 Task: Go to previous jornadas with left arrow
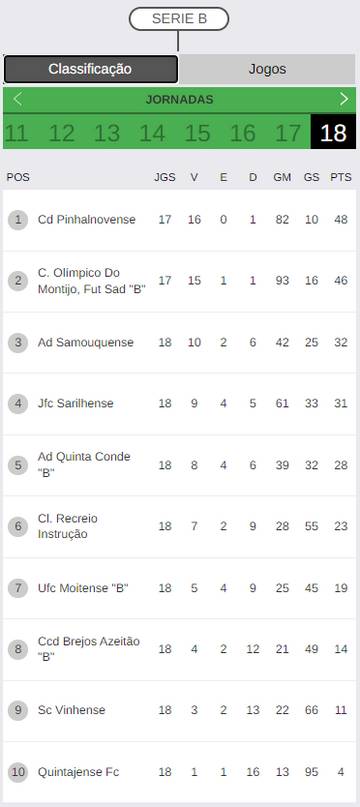tap(18, 99)
